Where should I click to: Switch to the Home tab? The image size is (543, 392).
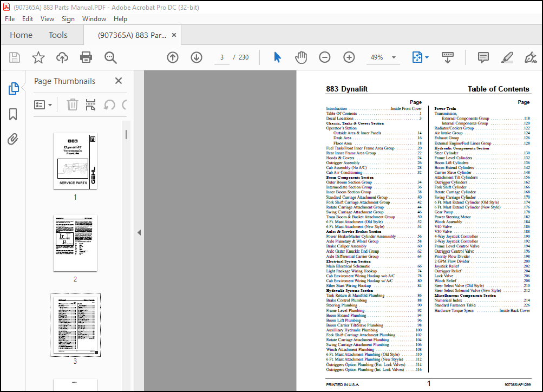click(21, 35)
